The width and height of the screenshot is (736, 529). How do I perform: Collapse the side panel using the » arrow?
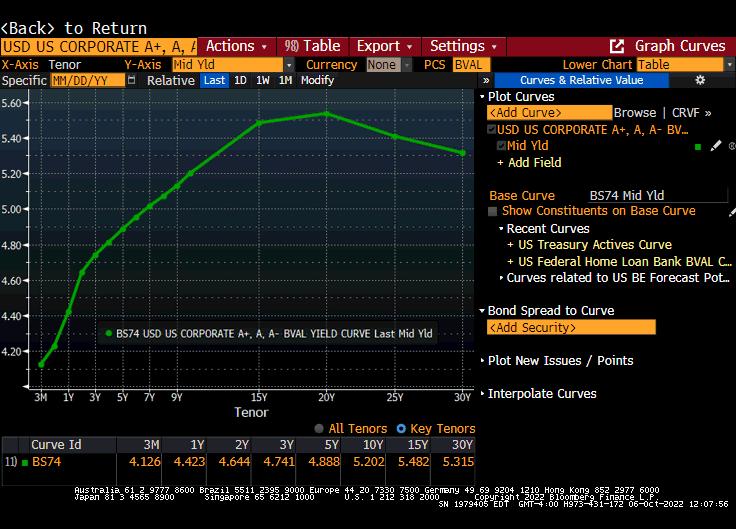(486, 80)
